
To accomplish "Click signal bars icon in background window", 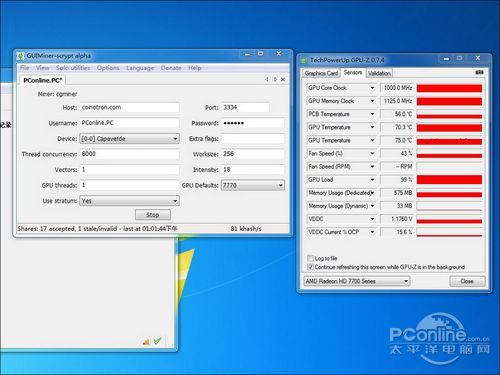I will pos(146,341).
